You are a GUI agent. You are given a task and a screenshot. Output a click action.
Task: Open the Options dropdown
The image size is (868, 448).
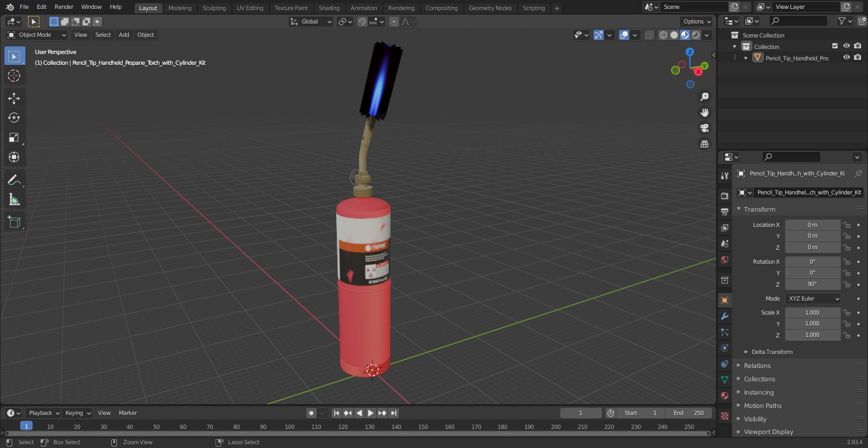pyautogui.click(x=696, y=22)
